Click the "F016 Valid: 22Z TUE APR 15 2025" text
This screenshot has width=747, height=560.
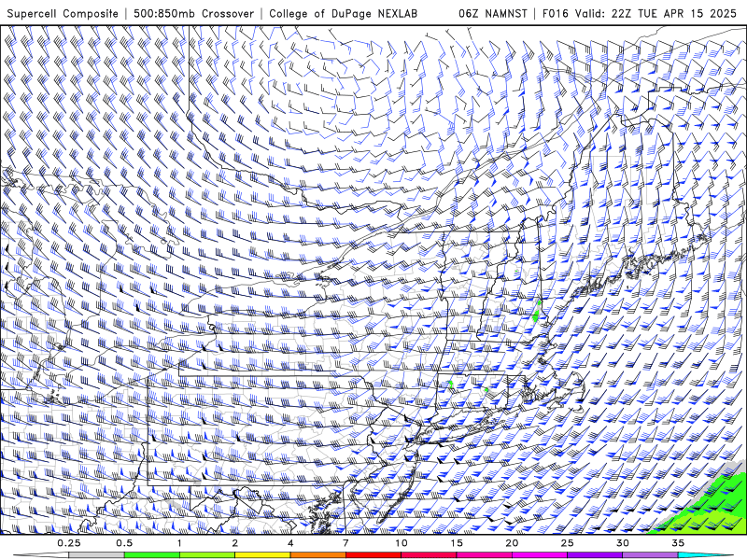tap(640, 13)
